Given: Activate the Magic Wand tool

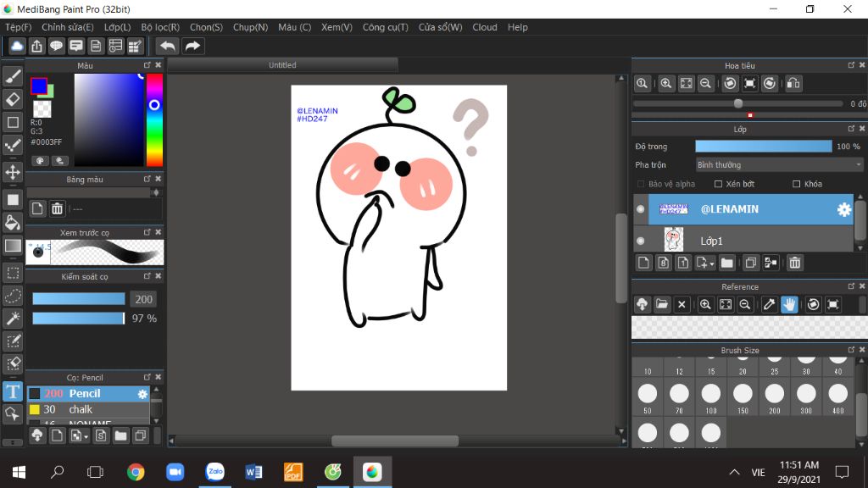Looking at the screenshot, I should point(13,318).
